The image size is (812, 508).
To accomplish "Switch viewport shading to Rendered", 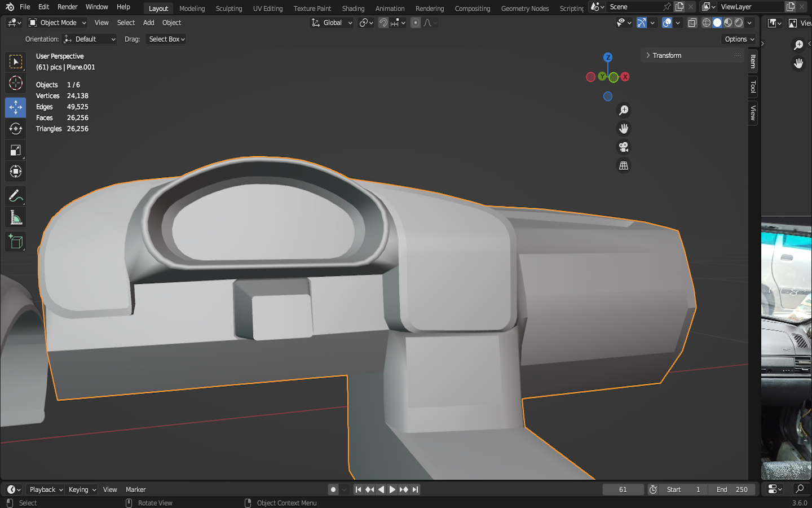I will [x=739, y=23].
